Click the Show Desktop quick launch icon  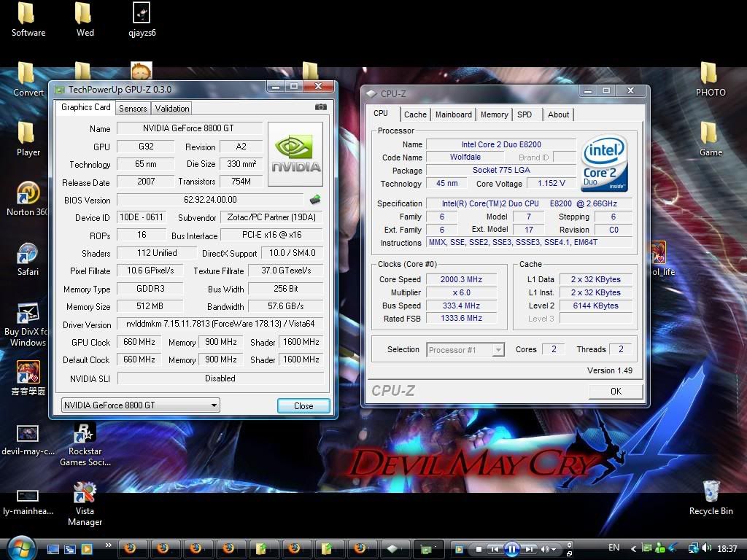pyautogui.click(x=53, y=549)
